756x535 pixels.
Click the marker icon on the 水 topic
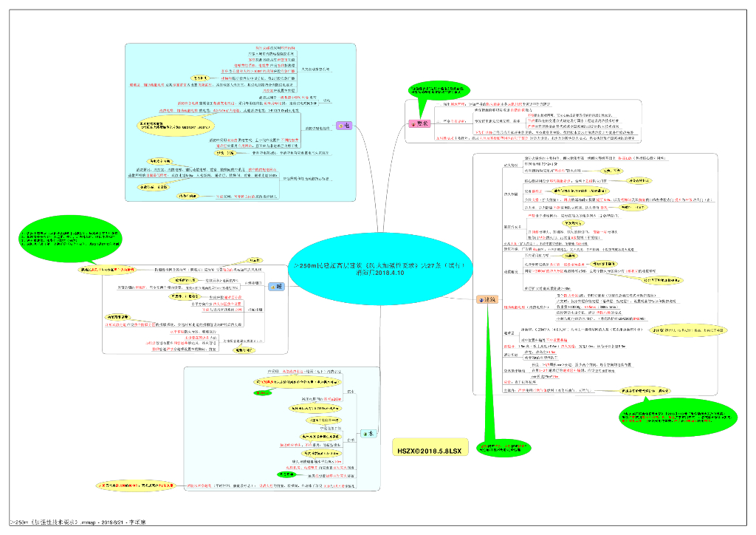click(x=365, y=434)
